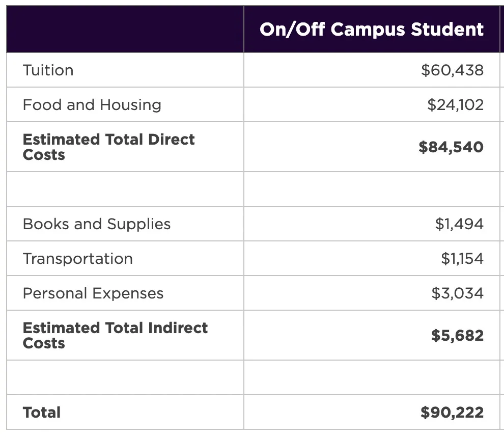Click the blank value cell above $90,222
This screenshot has width=504, height=437.
[x=371, y=377]
